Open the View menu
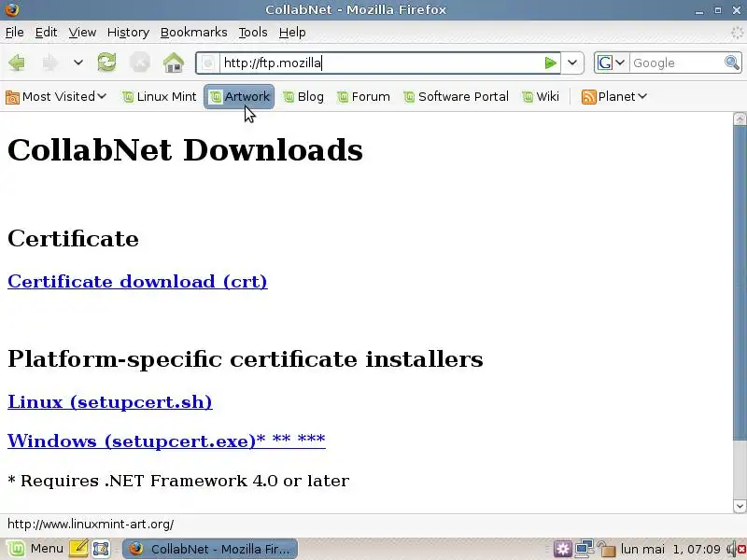 tap(82, 33)
